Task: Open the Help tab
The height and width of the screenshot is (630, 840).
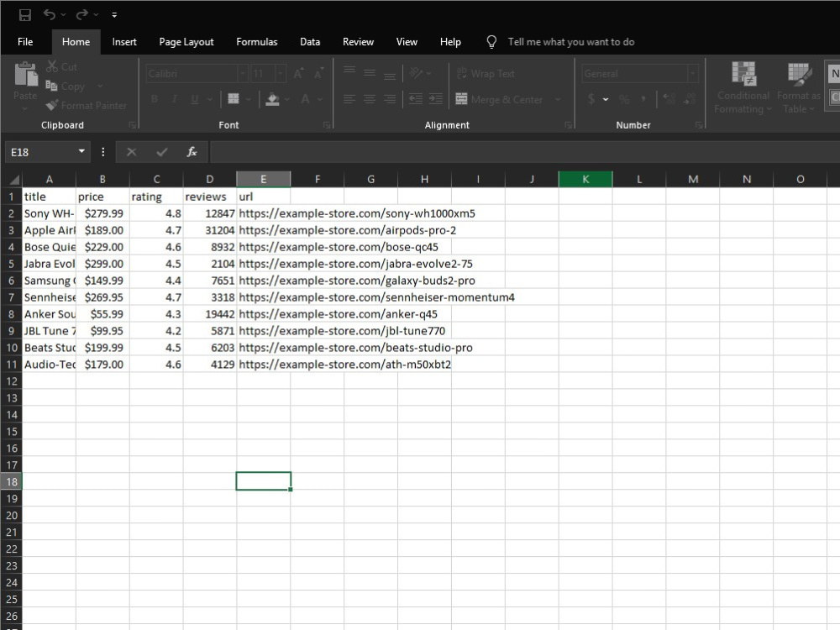Action: coord(450,42)
